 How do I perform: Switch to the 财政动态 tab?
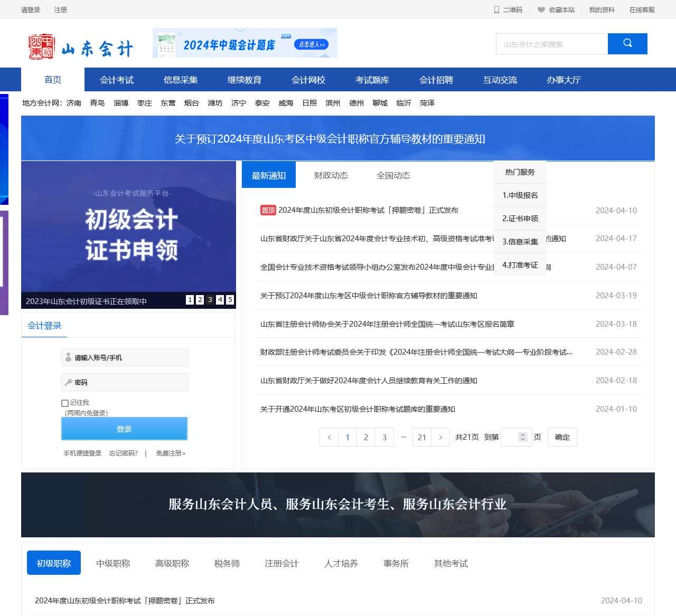coord(331,175)
